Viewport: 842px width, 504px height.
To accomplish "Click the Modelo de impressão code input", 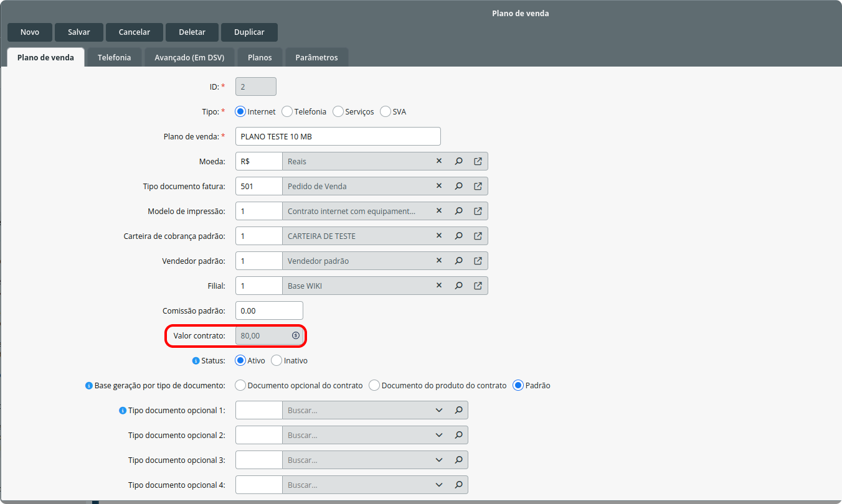I will [x=259, y=211].
